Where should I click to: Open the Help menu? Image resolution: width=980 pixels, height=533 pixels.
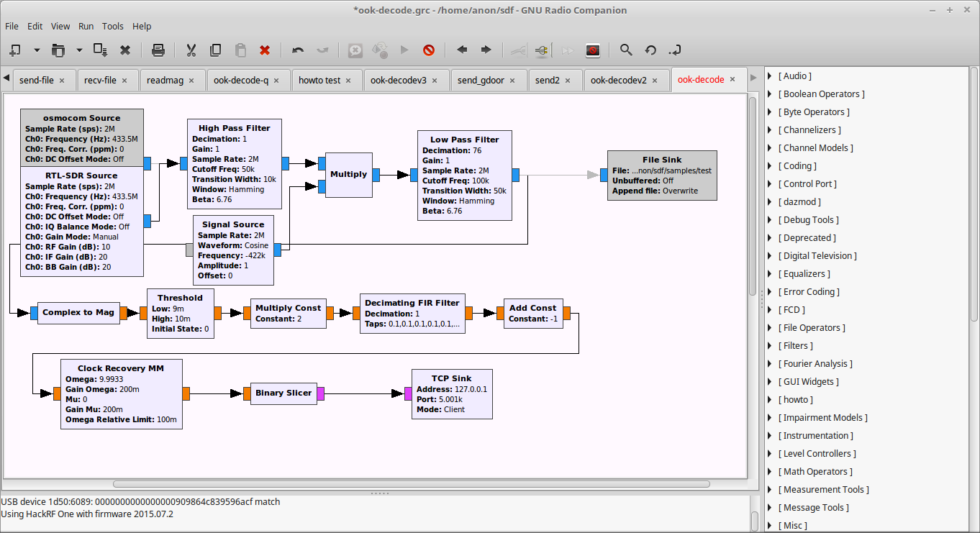tap(142, 26)
